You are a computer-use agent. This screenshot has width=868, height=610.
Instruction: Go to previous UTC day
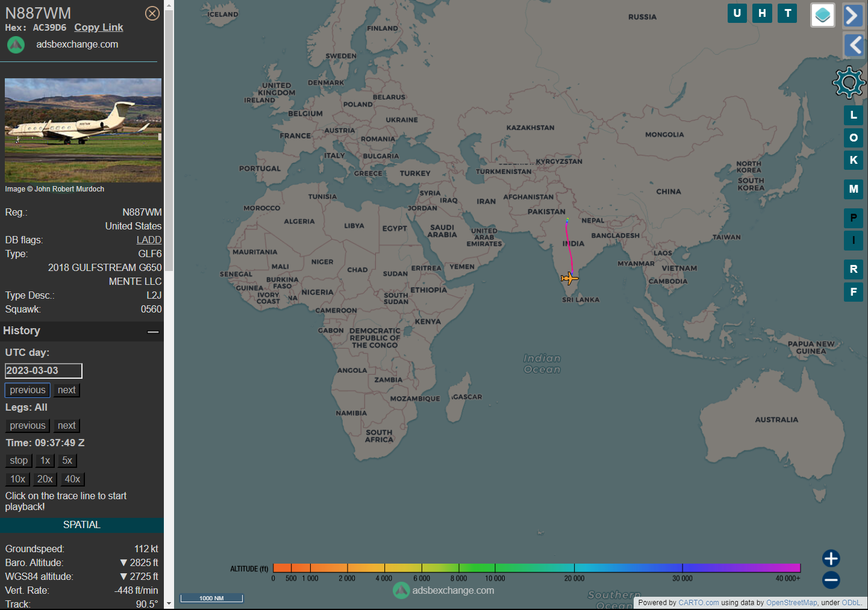click(x=28, y=390)
